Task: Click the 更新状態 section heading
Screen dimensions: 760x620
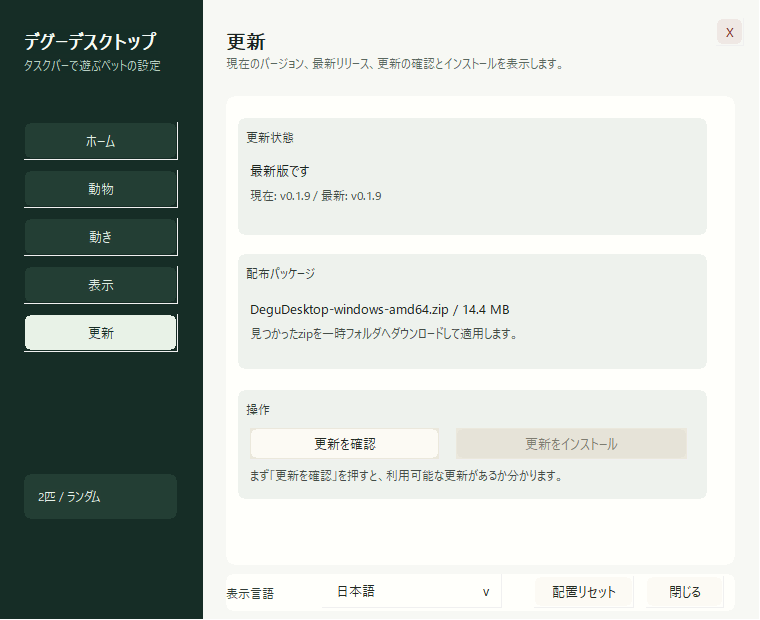Action: coord(270,138)
